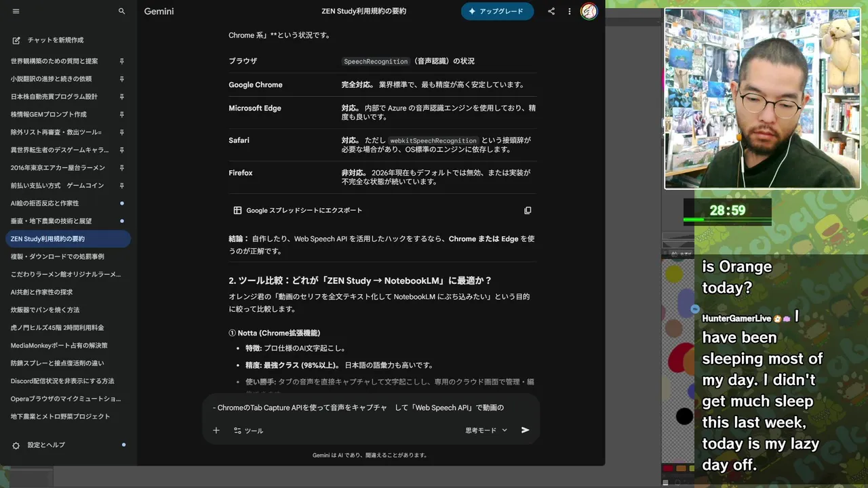Send the prompt with arrow icon
This screenshot has width=868, height=488.
(525, 430)
